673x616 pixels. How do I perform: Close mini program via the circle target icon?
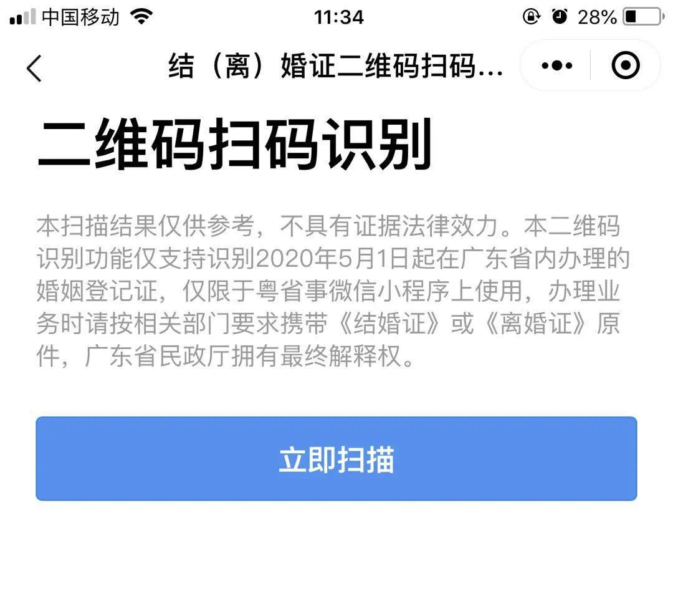(x=626, y=65)
